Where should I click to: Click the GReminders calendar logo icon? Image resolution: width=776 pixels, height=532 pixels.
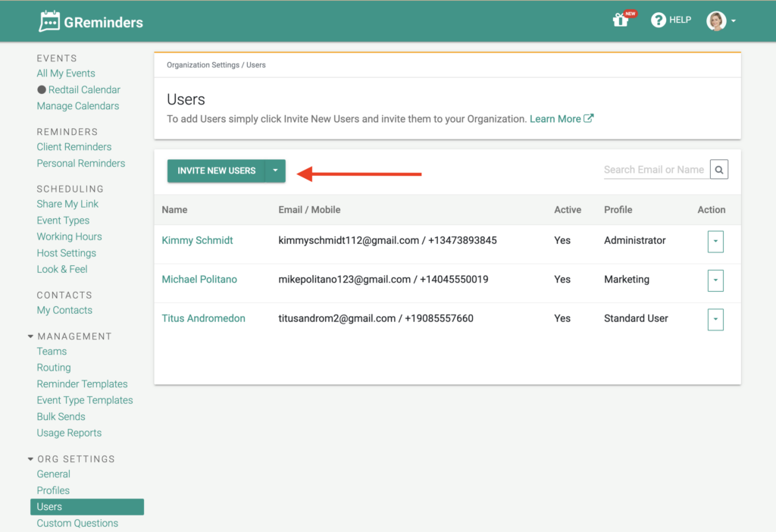(x=49, y=21)
